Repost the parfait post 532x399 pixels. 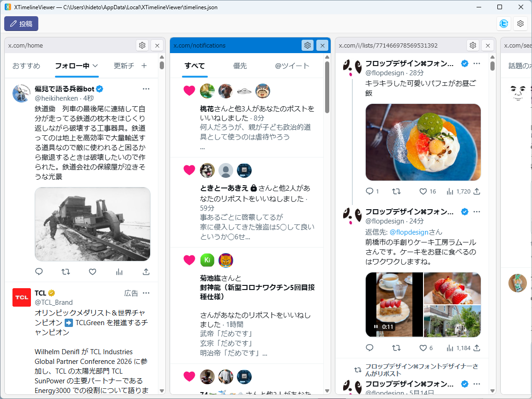point(396,191)
